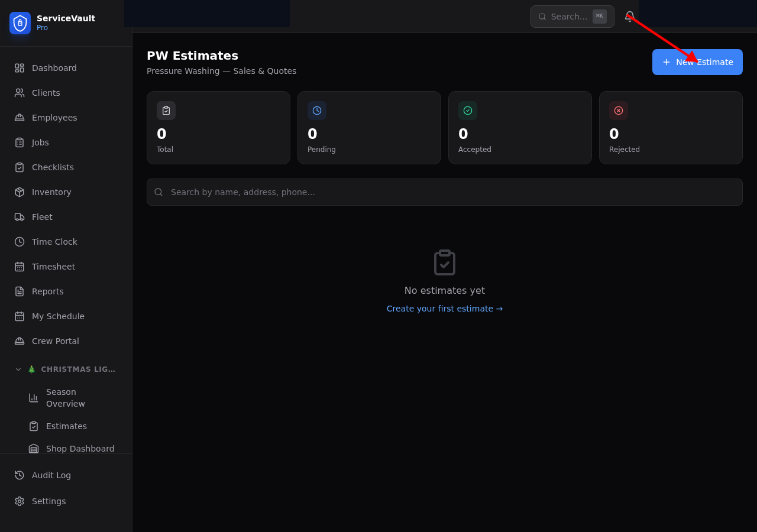This screenshot has width=757, height=532.
Task: Open the notifications bell
Action: click(x=629, y=17)
